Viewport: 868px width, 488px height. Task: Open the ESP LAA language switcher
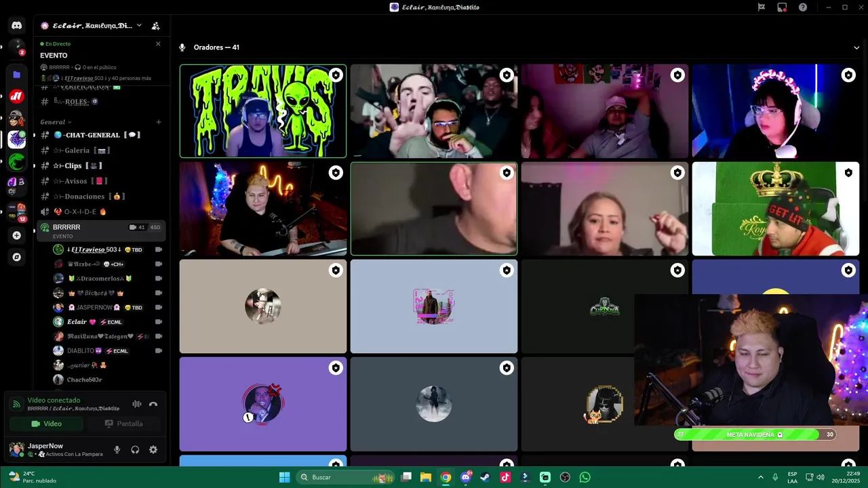click(x=793, y=477)
